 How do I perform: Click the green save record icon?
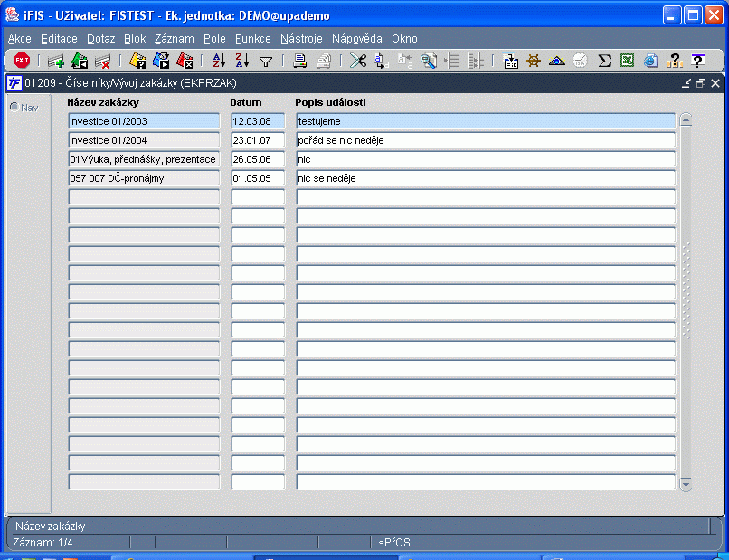(x=80, y=61)
